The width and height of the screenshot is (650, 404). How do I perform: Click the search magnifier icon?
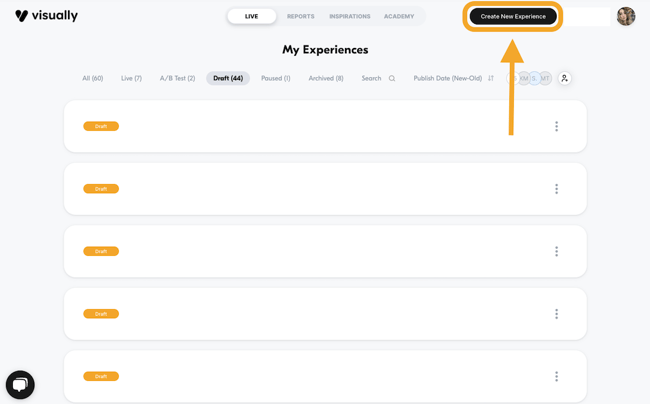tap(392, 78)
